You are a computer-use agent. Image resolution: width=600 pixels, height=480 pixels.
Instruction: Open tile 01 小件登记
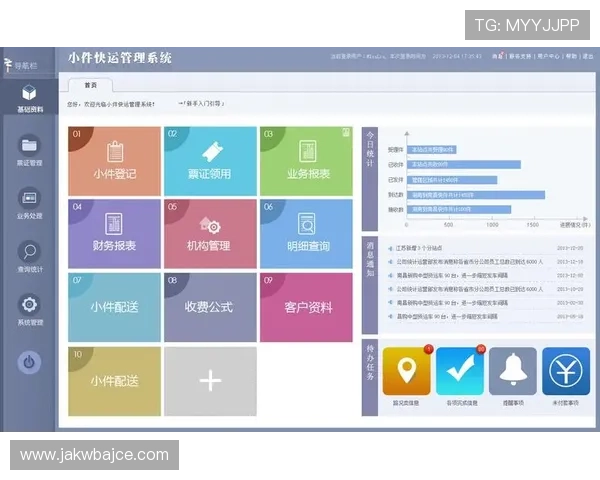114,161
